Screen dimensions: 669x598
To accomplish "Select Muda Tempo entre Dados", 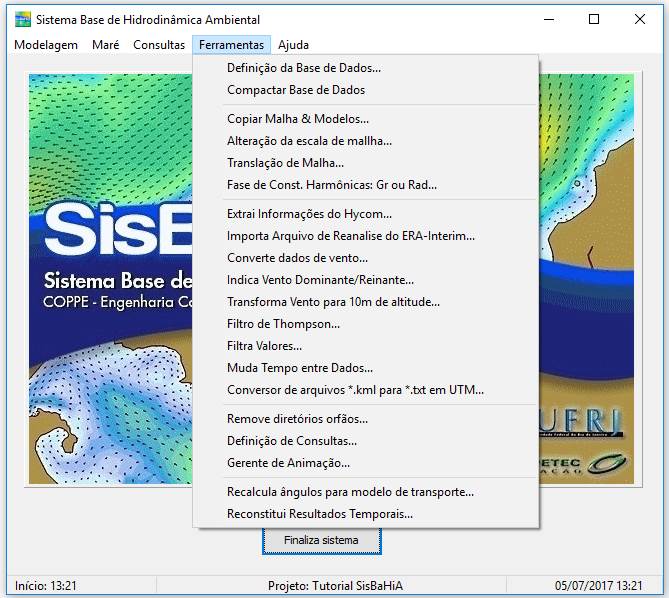I will (x=366, y=368).
